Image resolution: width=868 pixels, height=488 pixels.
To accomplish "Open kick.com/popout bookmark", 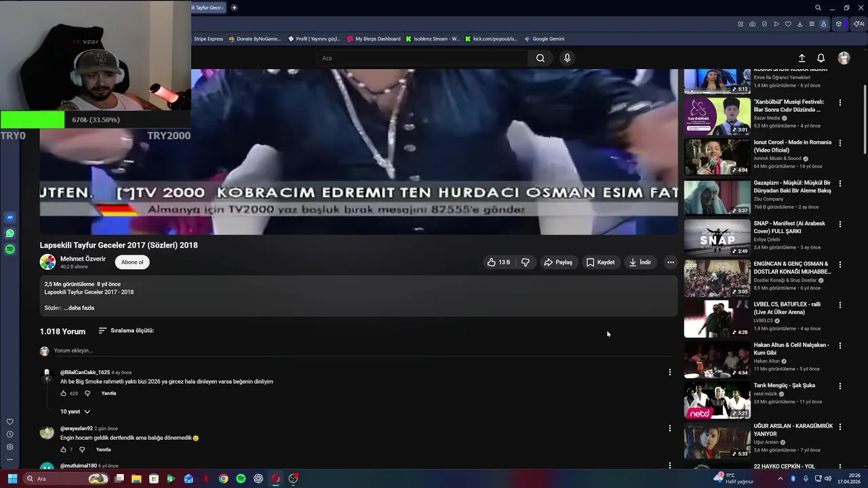I will point(491,39).
